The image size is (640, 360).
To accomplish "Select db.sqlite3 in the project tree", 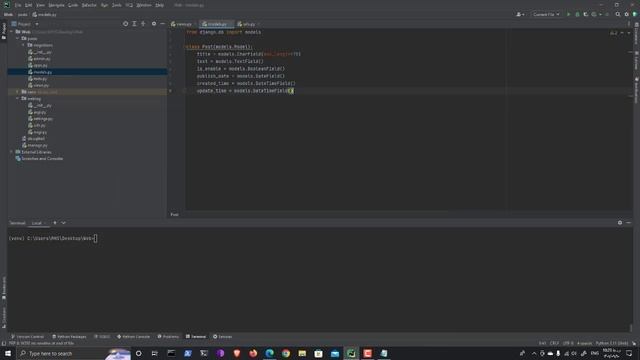I will point(33,139).
